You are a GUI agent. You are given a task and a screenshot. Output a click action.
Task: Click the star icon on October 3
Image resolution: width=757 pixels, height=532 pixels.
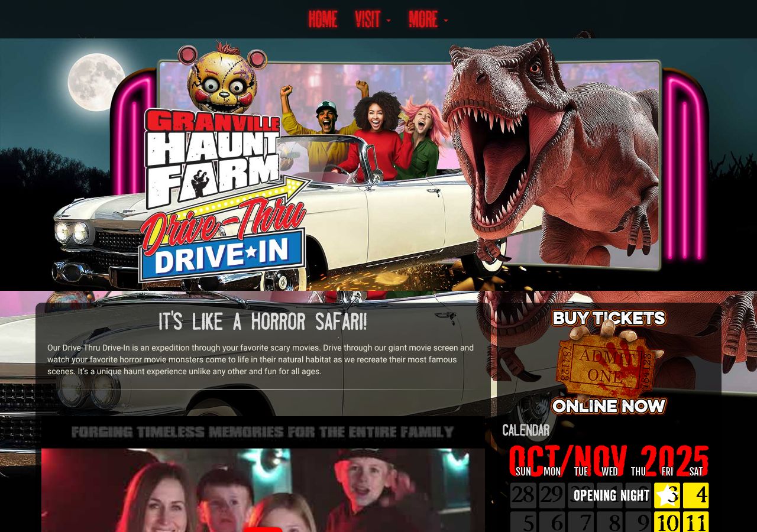(667, 495)
